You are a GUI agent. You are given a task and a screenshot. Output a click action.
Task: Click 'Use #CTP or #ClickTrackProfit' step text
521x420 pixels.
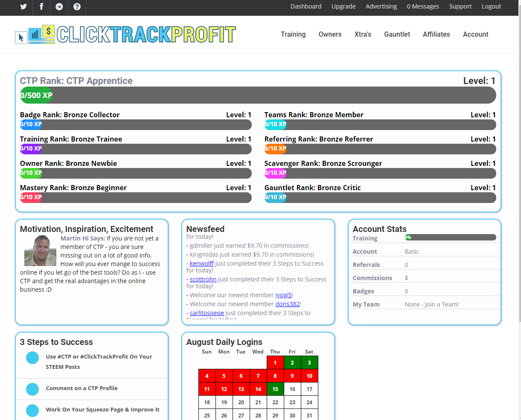[99, 362]
